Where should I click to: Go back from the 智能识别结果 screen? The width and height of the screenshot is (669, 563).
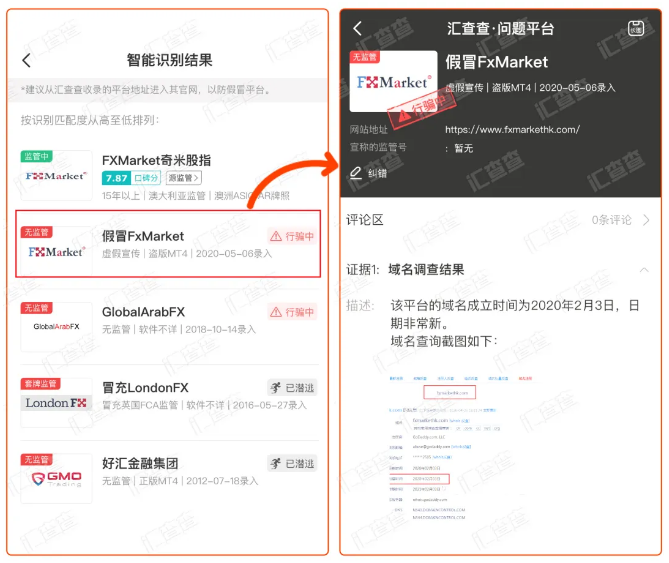point(26,60)
